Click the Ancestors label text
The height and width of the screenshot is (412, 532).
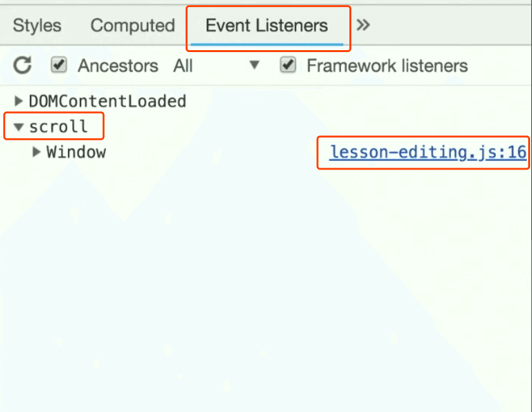118,65
